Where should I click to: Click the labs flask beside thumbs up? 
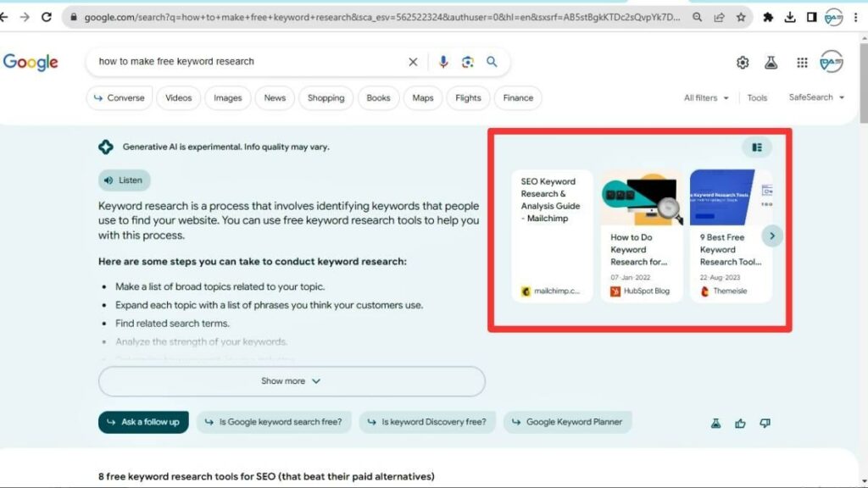click(715, 424)
